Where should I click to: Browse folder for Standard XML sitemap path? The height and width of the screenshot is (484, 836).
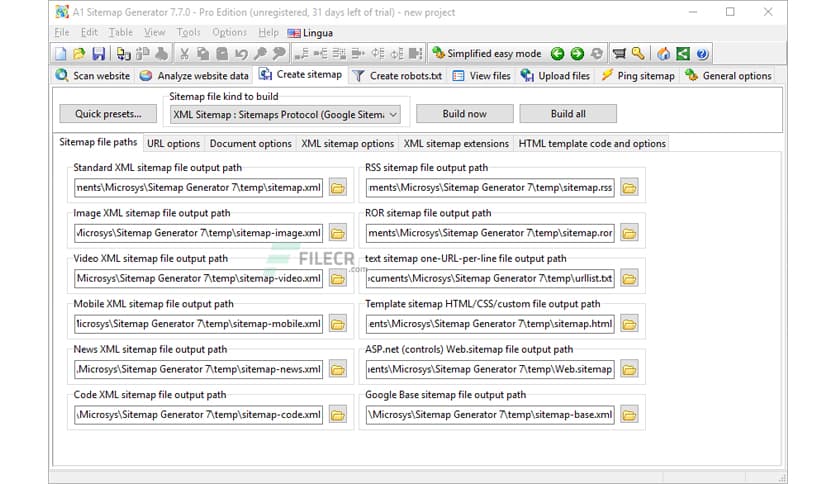tap(337, 188)
